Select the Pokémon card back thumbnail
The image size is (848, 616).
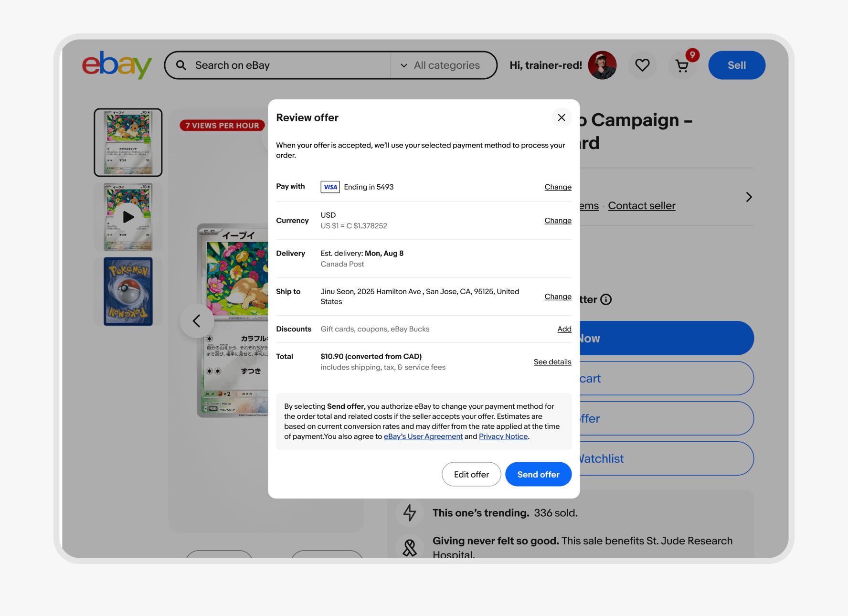point(128,291)
